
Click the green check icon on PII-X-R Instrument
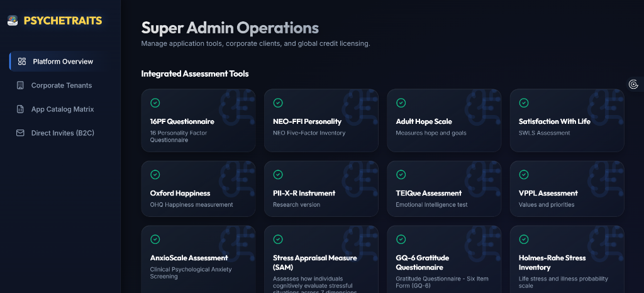278,175
